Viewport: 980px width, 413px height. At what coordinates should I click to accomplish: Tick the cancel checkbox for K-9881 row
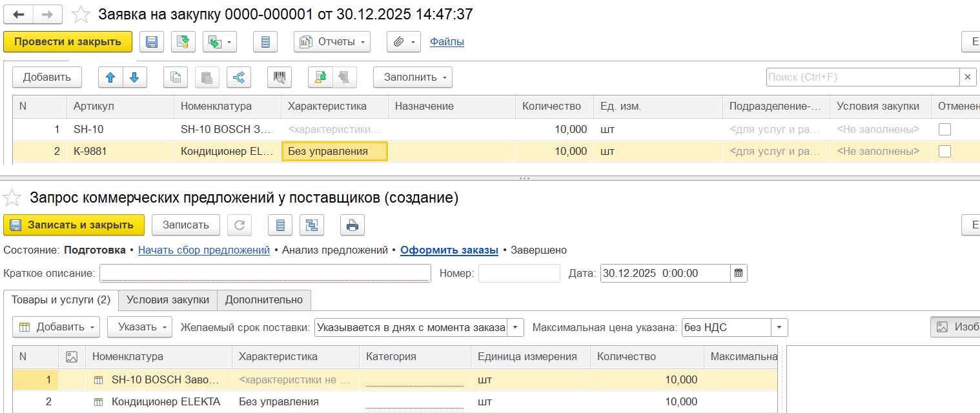coord(944,151)
